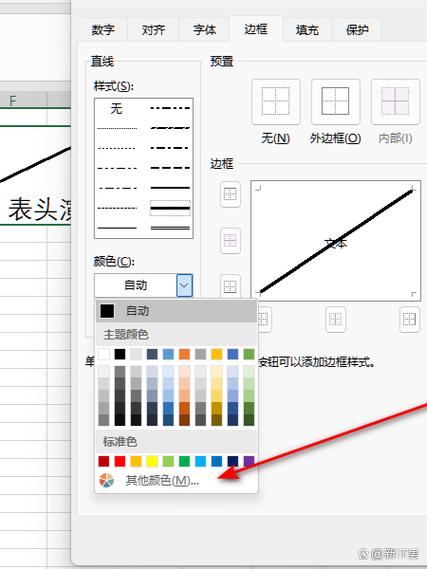
Task: Pick the hairline dotted line style
Action: [x=117, y=128]
